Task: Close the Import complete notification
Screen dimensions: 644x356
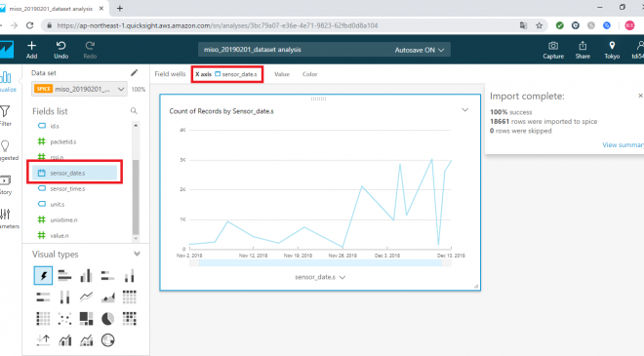Action: click(x=640, y=96)
